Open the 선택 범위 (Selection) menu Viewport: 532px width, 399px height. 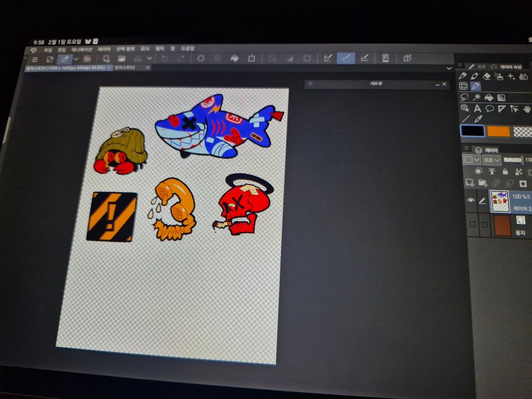pyautogui.click(x=126, y=49)
